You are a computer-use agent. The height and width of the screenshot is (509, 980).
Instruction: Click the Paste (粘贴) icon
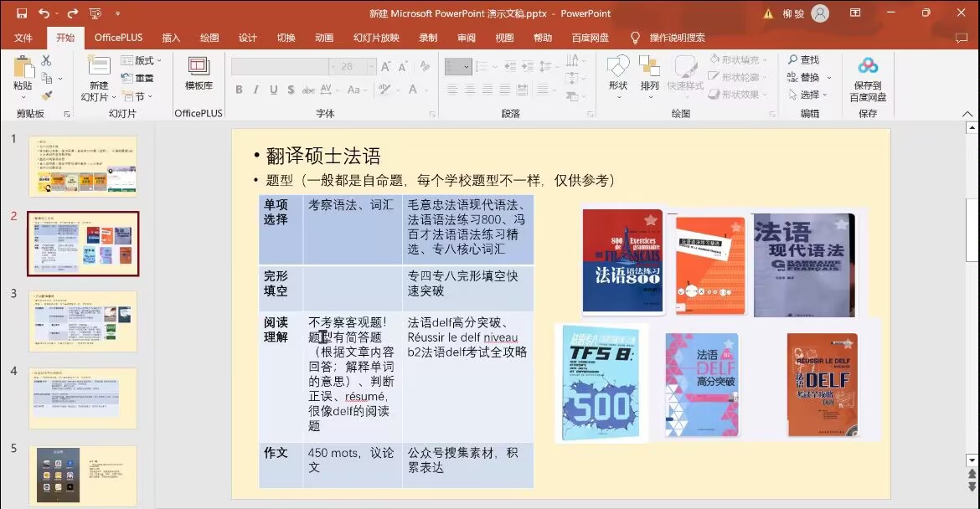click(23, 69)
